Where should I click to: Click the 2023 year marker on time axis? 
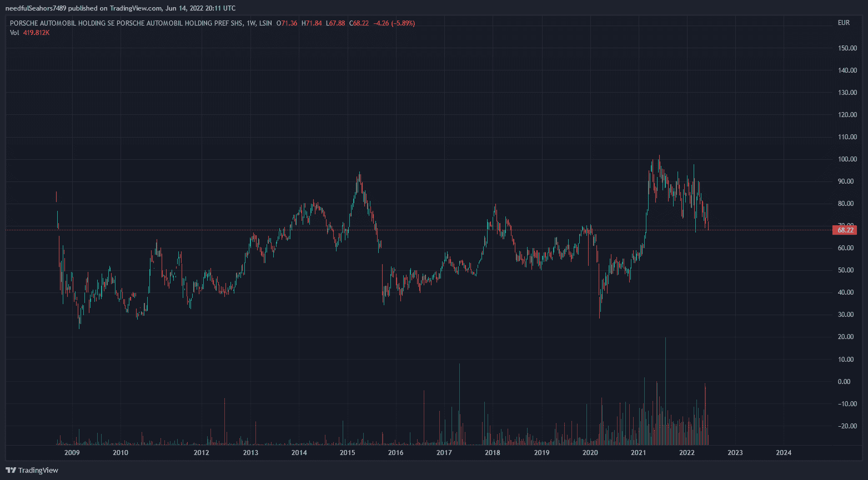pos(735,453)
